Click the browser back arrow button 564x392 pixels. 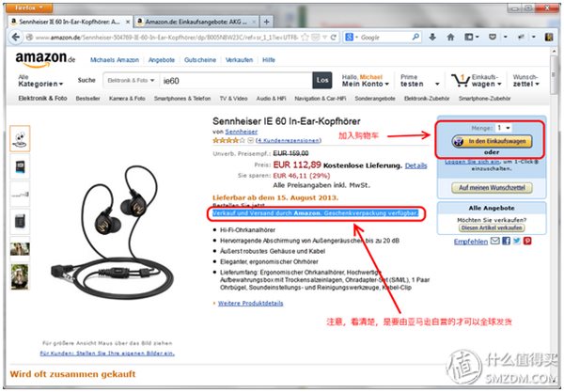click(x=15, y=37)
